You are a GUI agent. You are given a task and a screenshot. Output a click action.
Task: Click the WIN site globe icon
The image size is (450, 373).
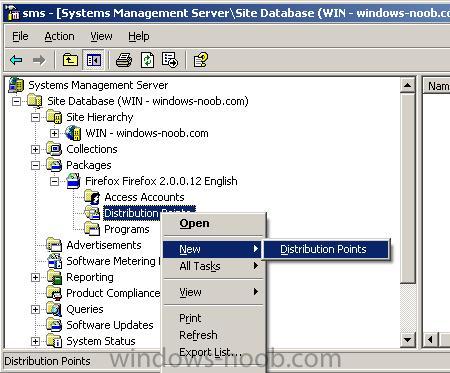[73, 133]
